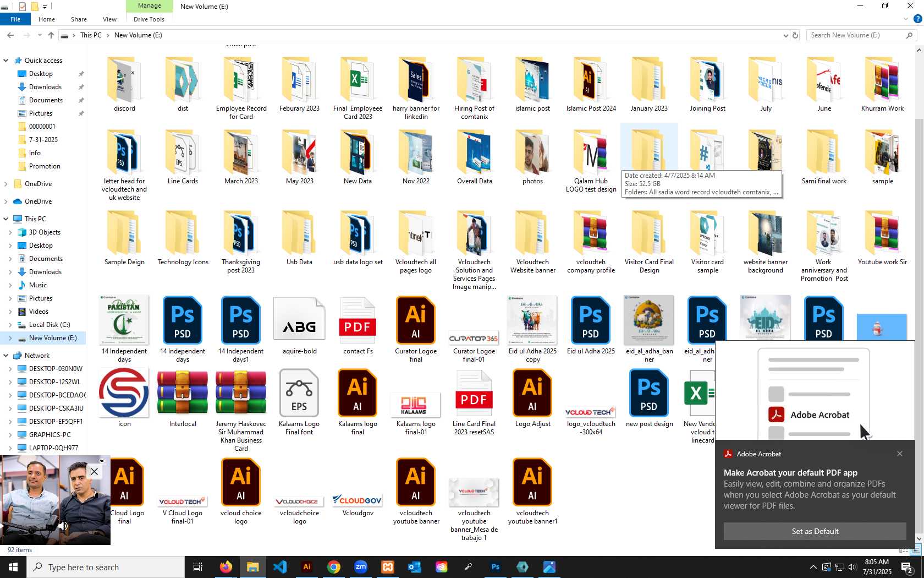Open Adobe Illustrator from the taskbar

click(307, 567)
